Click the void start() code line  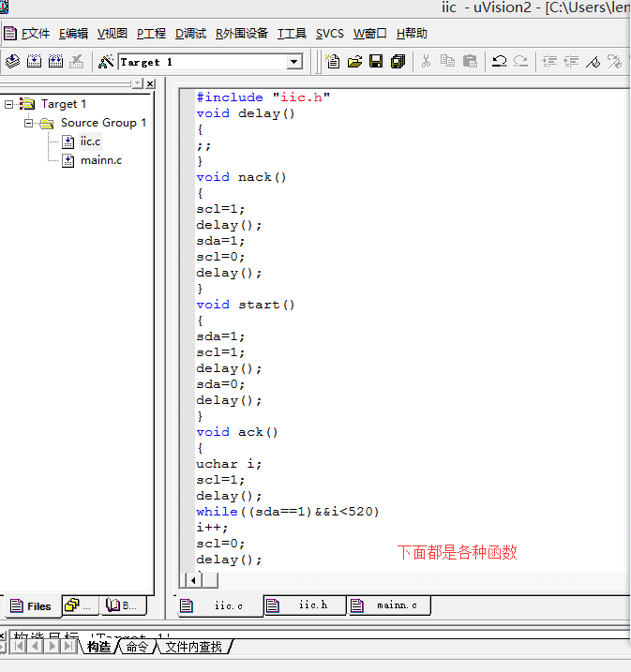(x=246, y=305)
